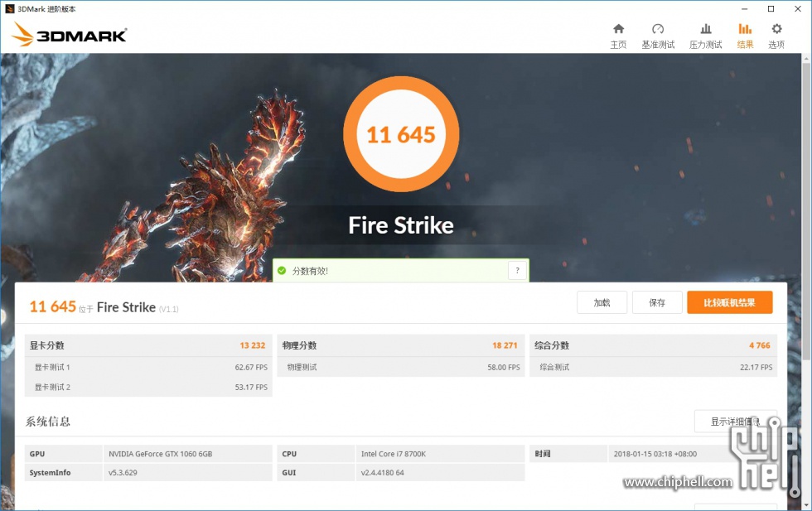Click 58.00 FPS value

coord(504,367)
